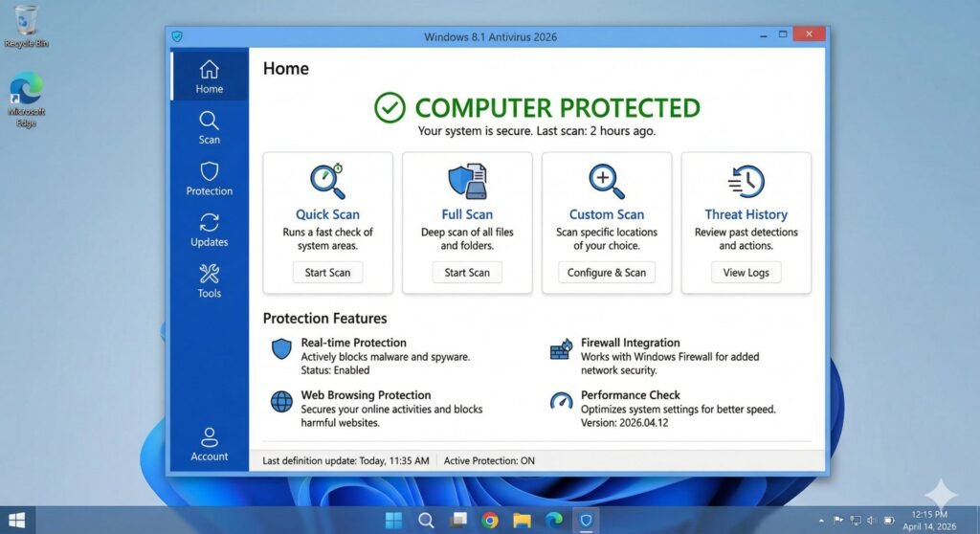Click "Version: 2026.04.12" text
Image resolution: width=980 pixels, height=534 pixels.
624,423
